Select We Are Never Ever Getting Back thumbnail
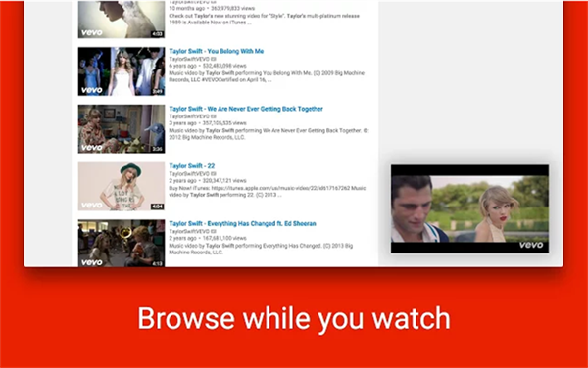This screenshot has width=588, height=368. tap(122, 129)
